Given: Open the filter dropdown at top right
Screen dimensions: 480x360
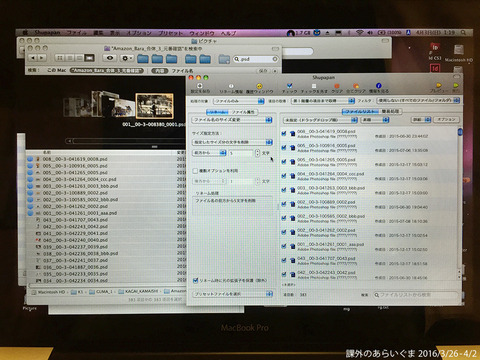Looking at the screenshot, I should click(418, 100).
